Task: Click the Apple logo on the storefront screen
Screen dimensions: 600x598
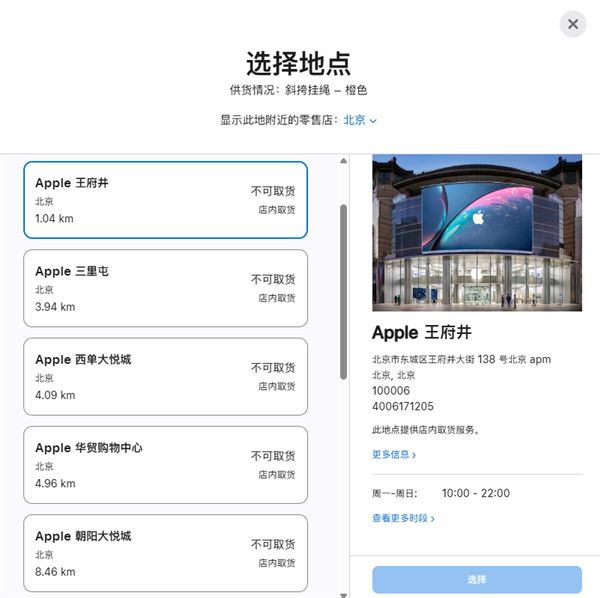Action: tap(478, 217)
